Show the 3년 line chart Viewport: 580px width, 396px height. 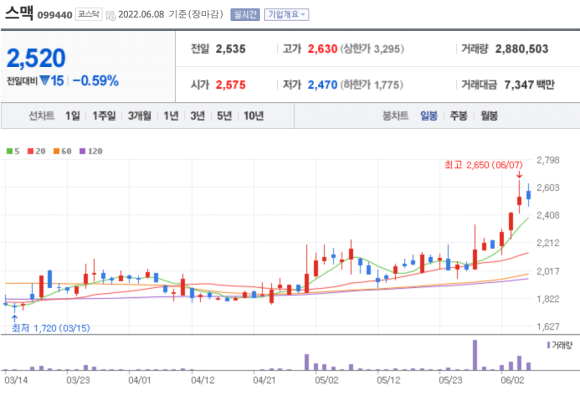(x=198, y=116)
